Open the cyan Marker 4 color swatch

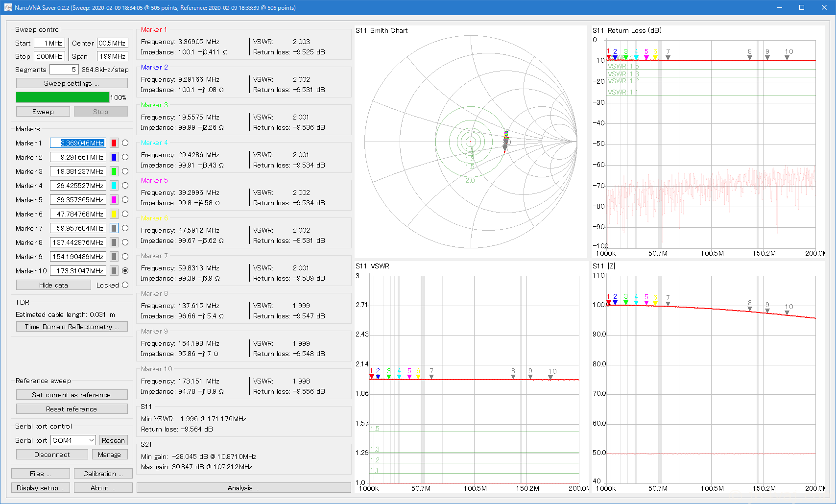pyautogui.click(x=114, y=186)
